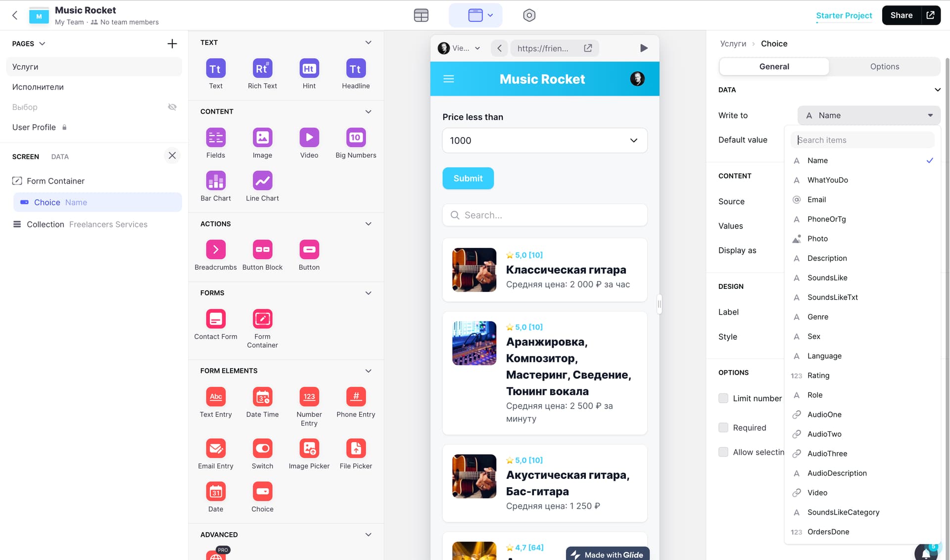Insert the Image Picker form element
This screenshot has width=950, height=560.
(x=309, y=449)
